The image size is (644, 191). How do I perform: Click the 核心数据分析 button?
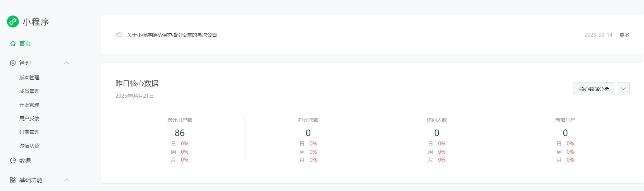pos(594,89)
